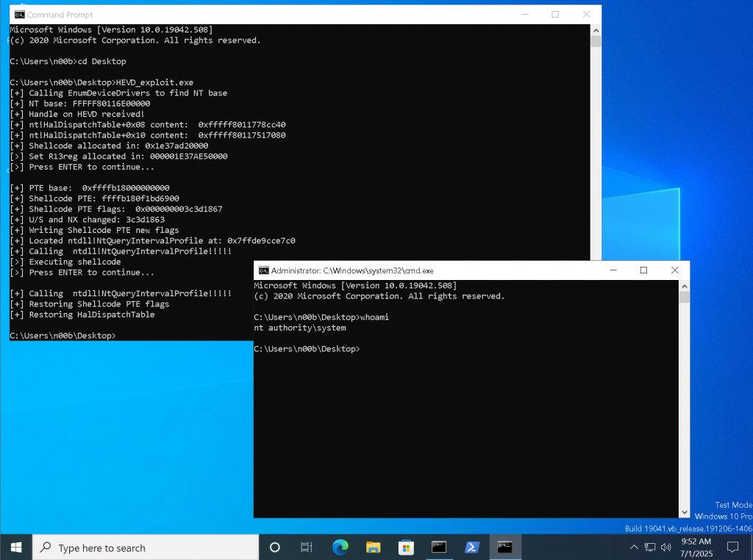Image resolution: width=753 pixels, height=560 pixels.
Task: Click scroll-up arrow in Command Prompt window
Action: pos(596,30)
